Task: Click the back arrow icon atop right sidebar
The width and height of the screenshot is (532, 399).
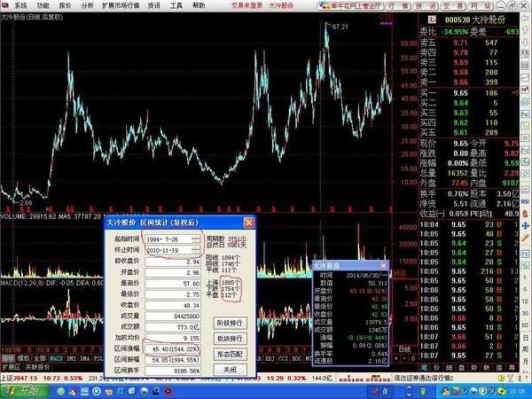Action: click(x=525, y=18)
